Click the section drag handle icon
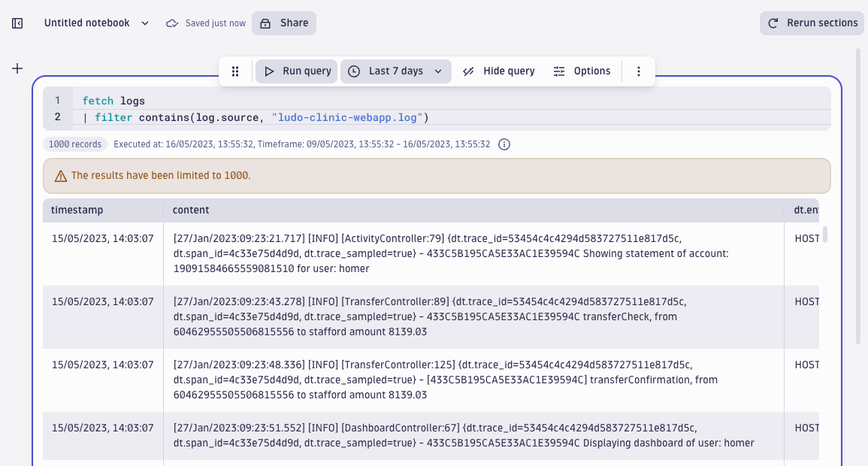The height and width of the screenshot is (466, 868). 235,71
